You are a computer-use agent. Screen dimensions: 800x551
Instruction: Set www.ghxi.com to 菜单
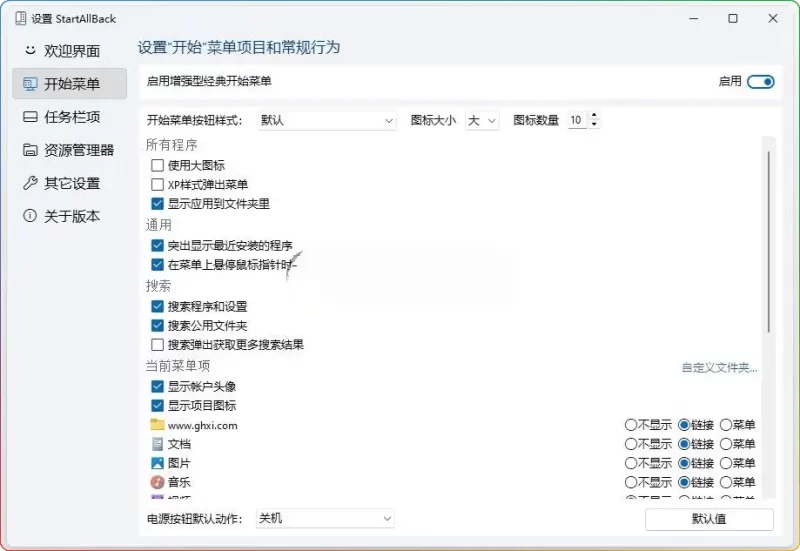tap(726, 424)
